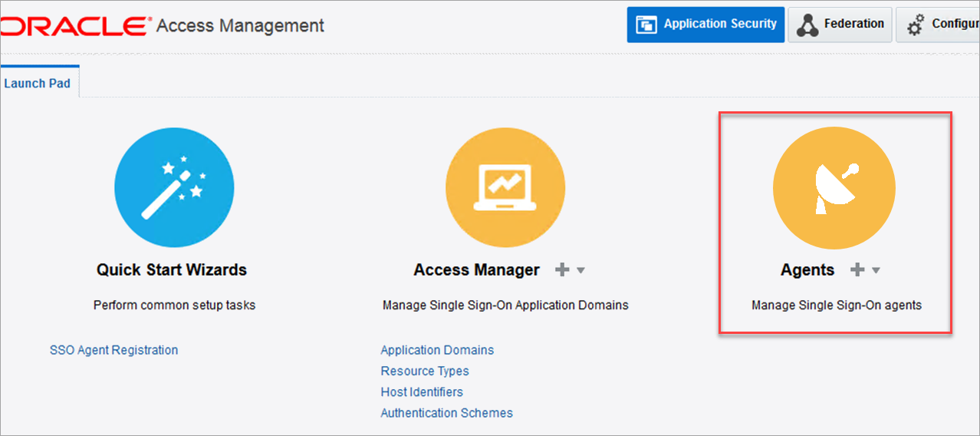Open the SSO Agent Registration link
Screen dimensions: 980x436
(x=113, y=350)
